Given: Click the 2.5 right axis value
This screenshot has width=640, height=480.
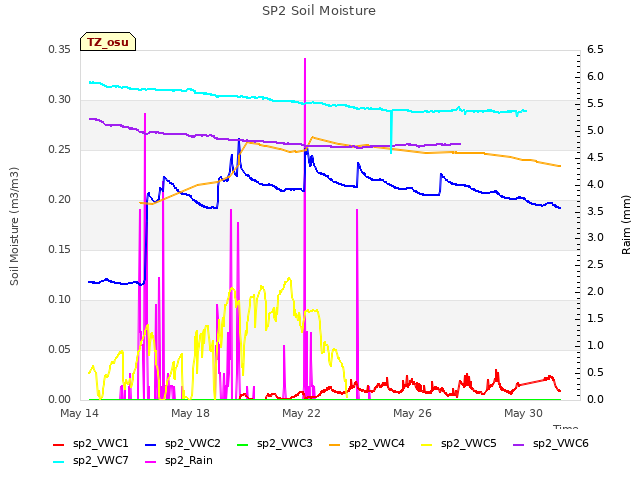Looking at the screenshot, I should point(595,265).
